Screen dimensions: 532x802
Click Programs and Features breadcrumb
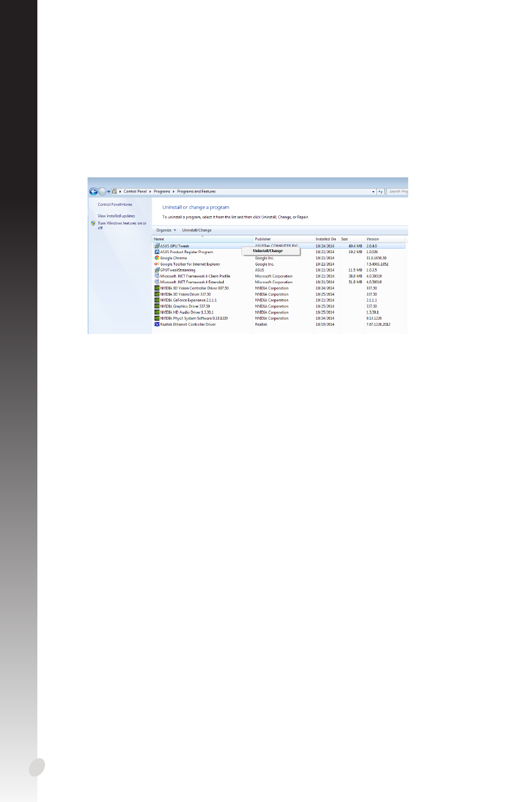(x=196, y=191)
